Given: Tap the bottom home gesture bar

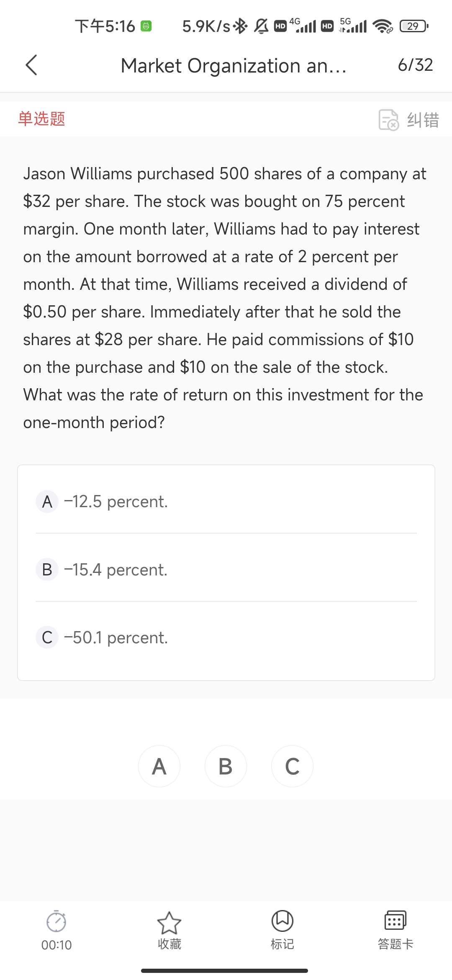Looking at the screenshot, I should pyautogui.click(x=224, y=970).
